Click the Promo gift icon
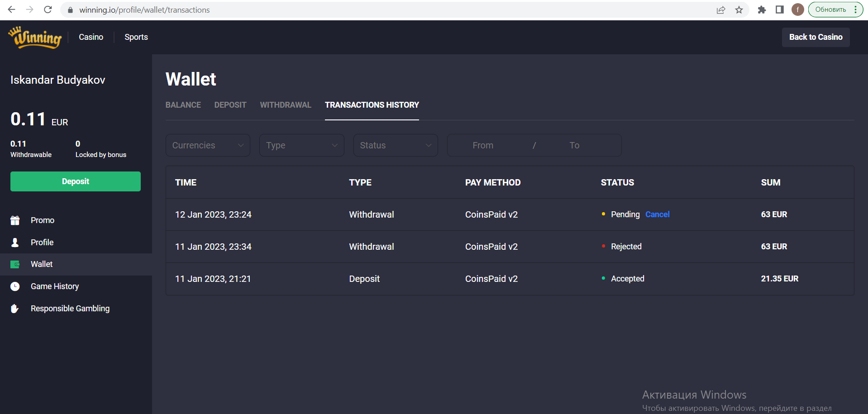868x414 pixels. [x=15, y=220]
